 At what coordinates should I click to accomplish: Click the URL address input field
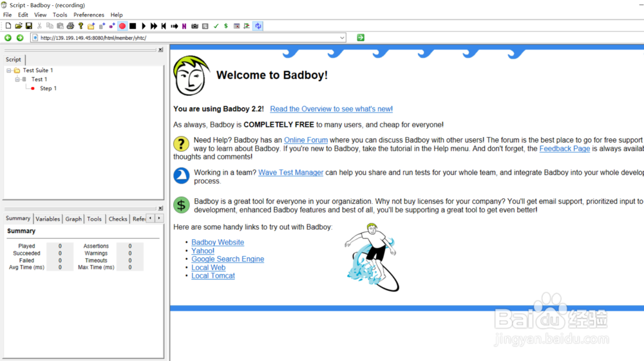click(188, 38)
